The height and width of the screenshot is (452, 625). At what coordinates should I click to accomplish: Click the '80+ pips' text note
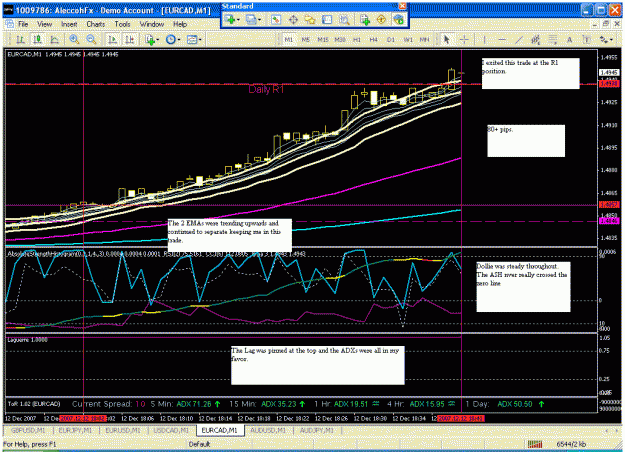[x=526, y=141]
